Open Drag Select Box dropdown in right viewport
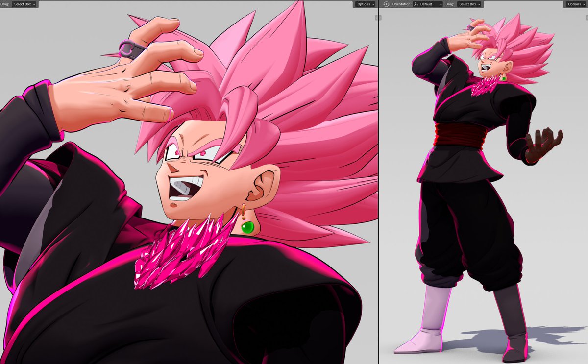This screenshot has height=364, width=588. pos(469,4)
